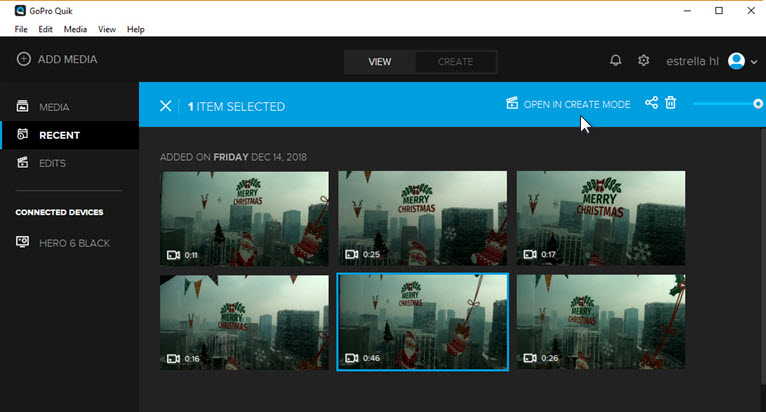Select the 0:16 video thumbnail
The image size is (766, 412).
point(244,322)
